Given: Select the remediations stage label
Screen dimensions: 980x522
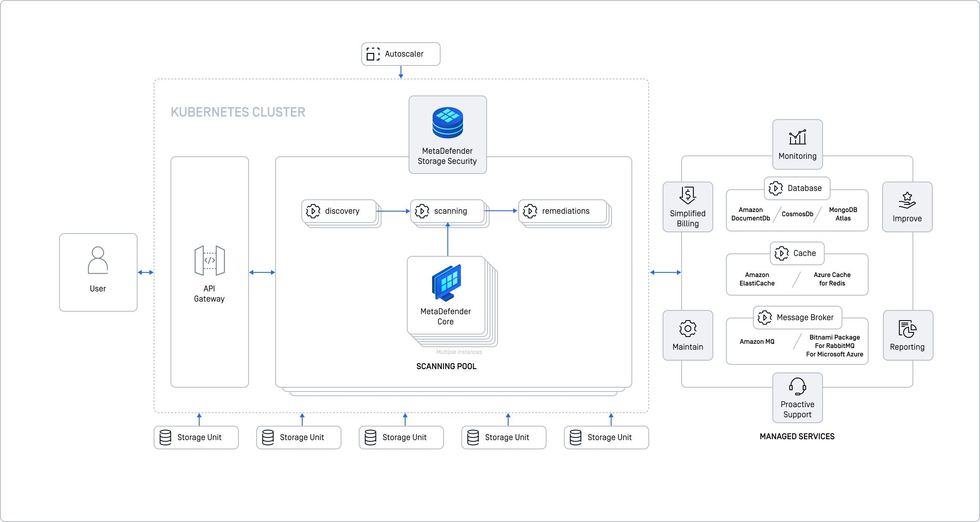Looking at the screenshot, I should tap(566, 211).
